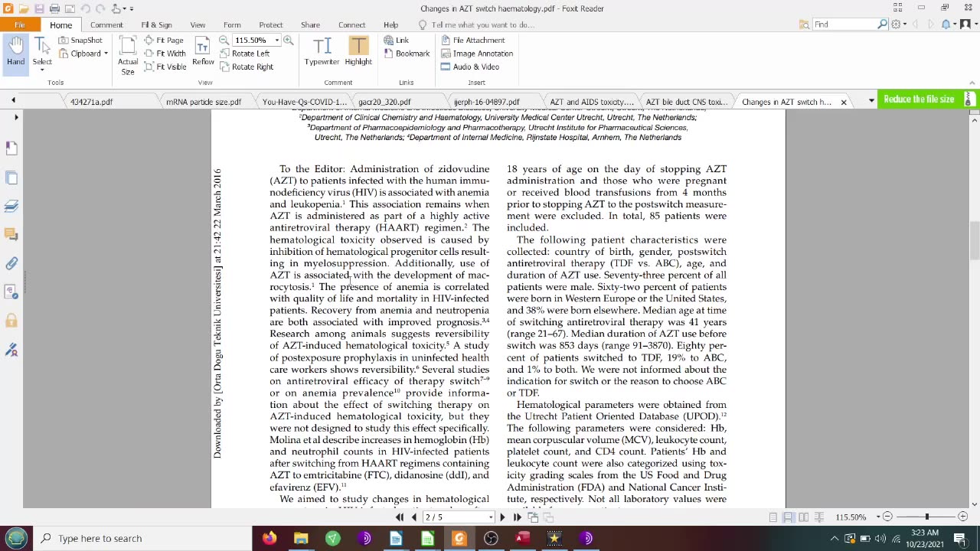
Task: Switch to the Comment ribbon tab
Action: coord(106,24)
